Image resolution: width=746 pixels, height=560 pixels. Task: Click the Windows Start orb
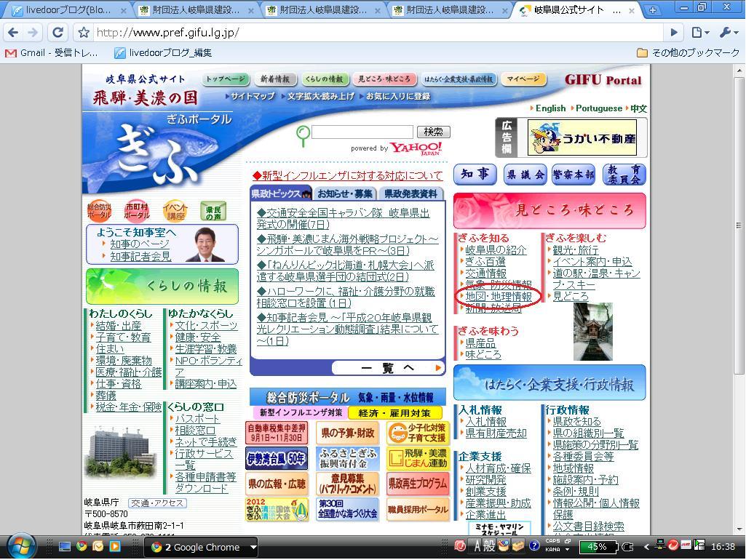point(21,547)
